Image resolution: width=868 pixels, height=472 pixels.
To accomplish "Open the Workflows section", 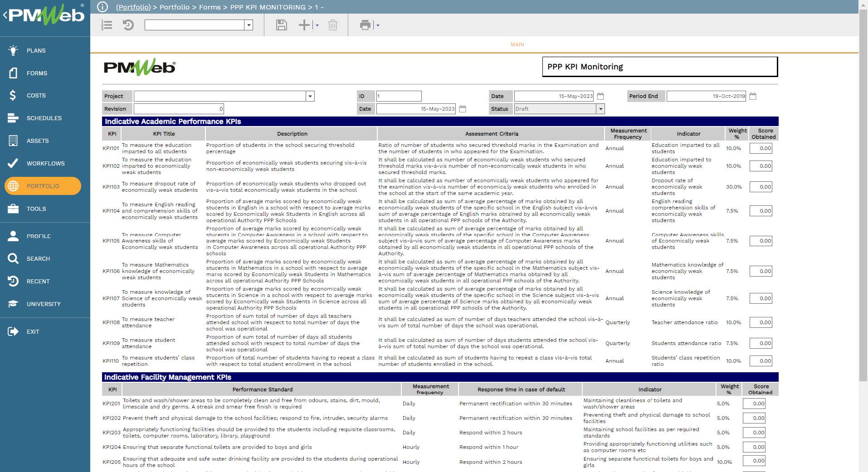I will click(43, 163).
